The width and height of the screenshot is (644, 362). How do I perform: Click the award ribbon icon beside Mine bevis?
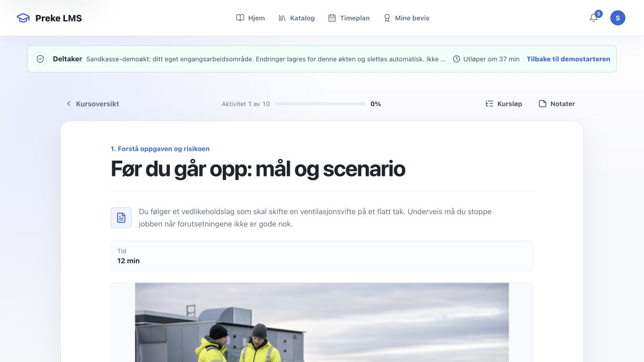tap(387, 18)
